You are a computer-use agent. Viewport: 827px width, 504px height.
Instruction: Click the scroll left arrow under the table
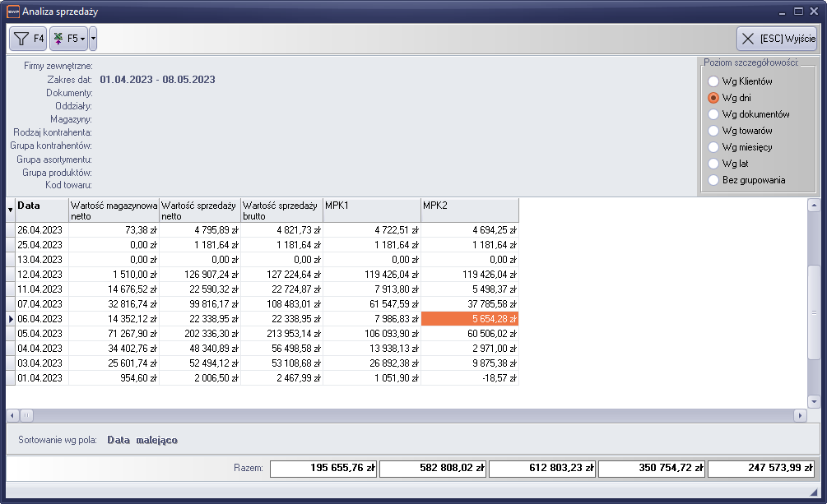coord(12,416)
